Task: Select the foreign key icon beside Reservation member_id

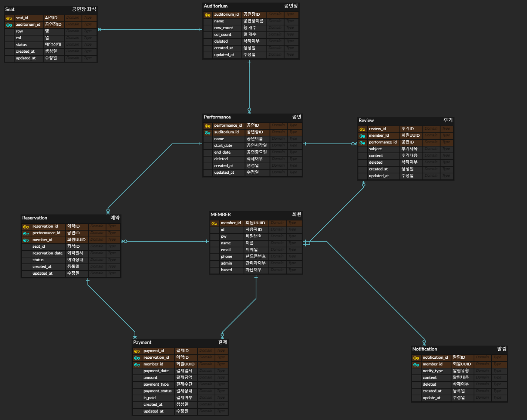Action: [x=26, y=240]
